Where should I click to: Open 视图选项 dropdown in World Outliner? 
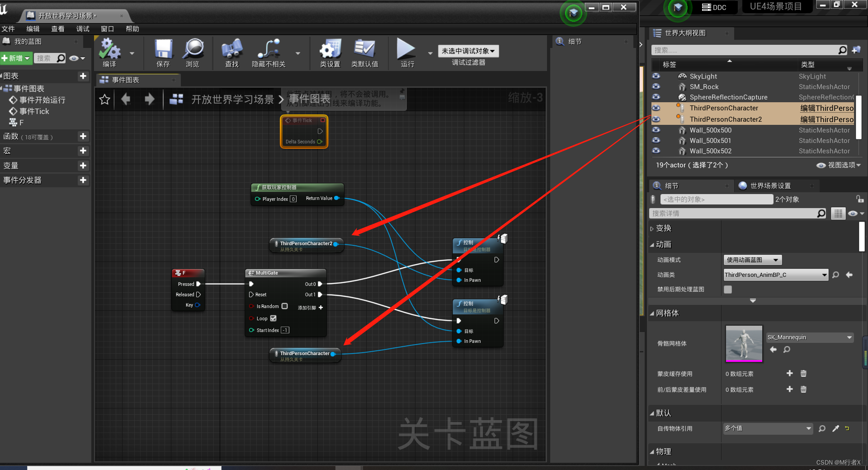(x=839, y=165)
